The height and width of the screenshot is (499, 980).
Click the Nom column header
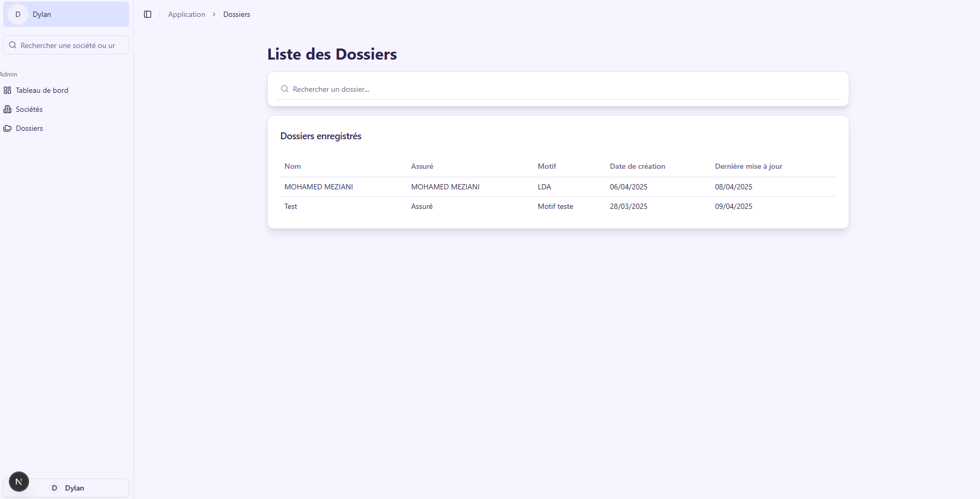point(293,166)
